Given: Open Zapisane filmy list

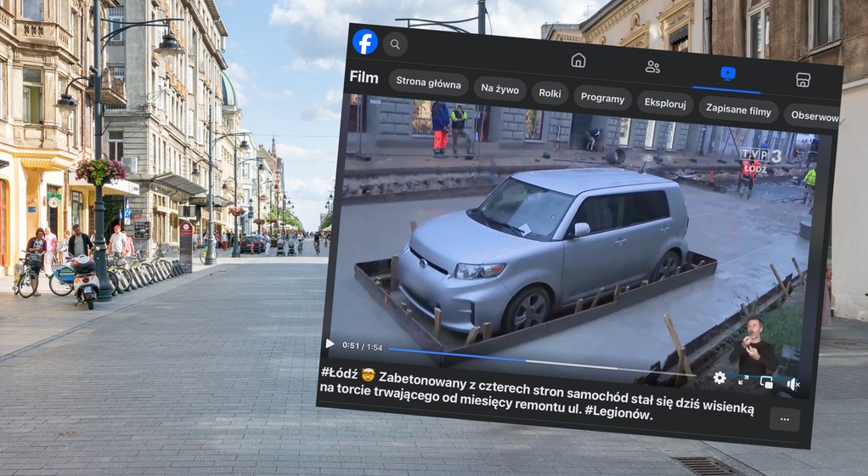Looking at the screenshot, I should (737, 110).
